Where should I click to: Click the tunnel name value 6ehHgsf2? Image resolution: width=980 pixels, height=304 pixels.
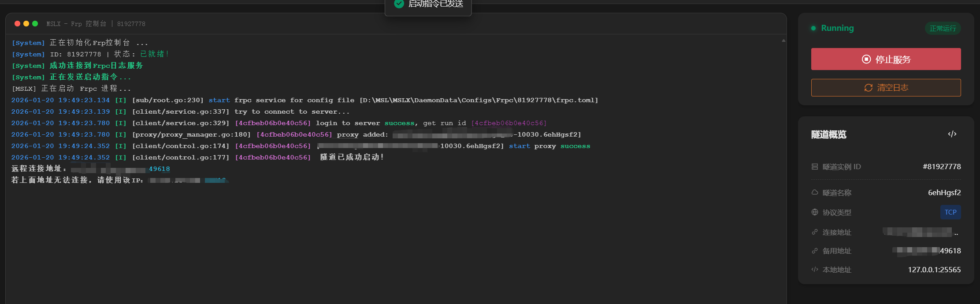(x=944, y=193)
